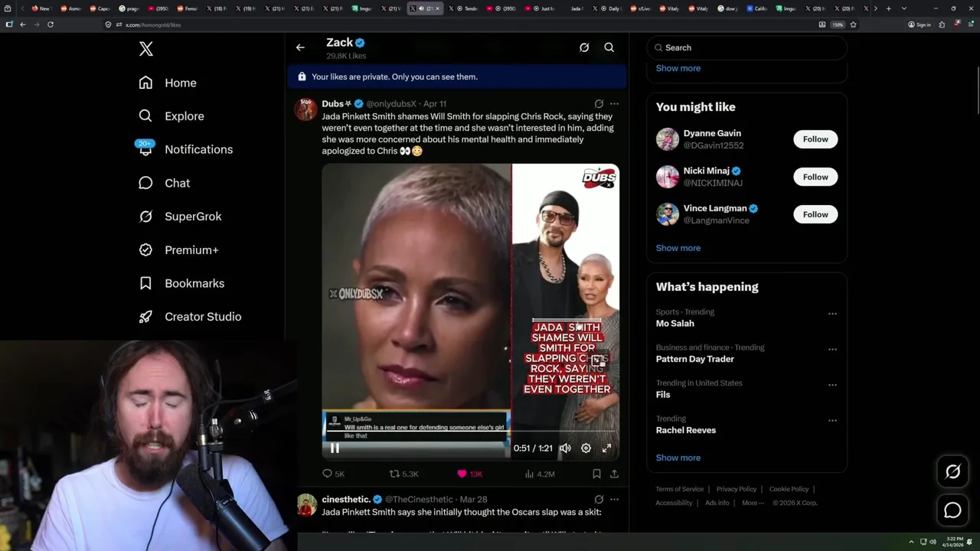Click Show more above You might like
Viewport: 980px width, 551px height.
(678, 68)
